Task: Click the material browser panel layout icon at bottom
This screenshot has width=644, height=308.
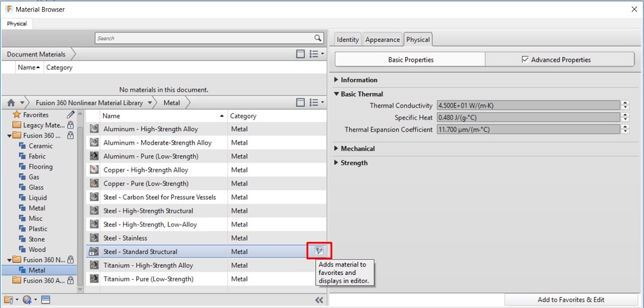Action: [45, 300]
